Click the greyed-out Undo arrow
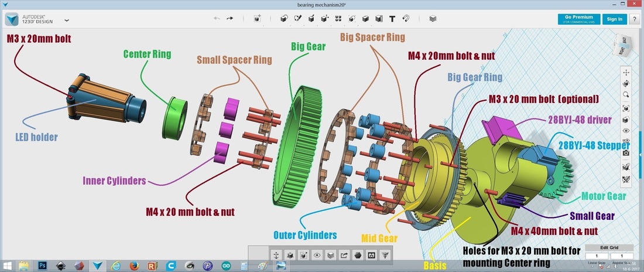644x272 pixels. (x=217, y=19)
